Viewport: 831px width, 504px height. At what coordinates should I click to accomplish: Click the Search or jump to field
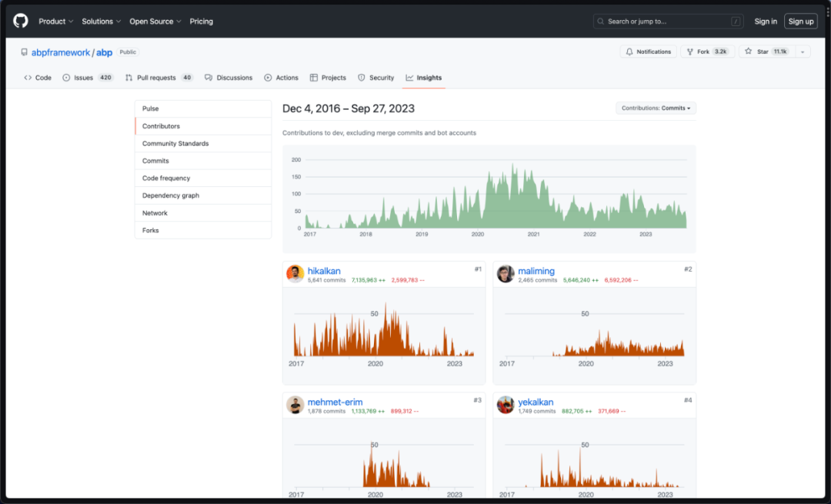pyautogui.click(x=669, y=22)
